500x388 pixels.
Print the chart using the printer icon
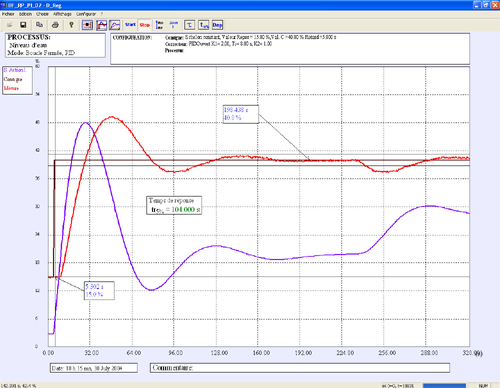point(55,25)
